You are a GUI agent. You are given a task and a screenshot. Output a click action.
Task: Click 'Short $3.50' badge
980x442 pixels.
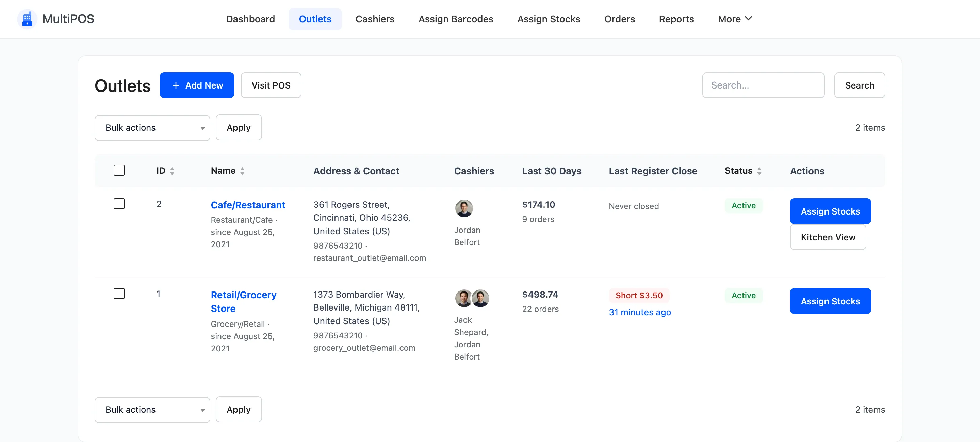(x=639, y=296)
